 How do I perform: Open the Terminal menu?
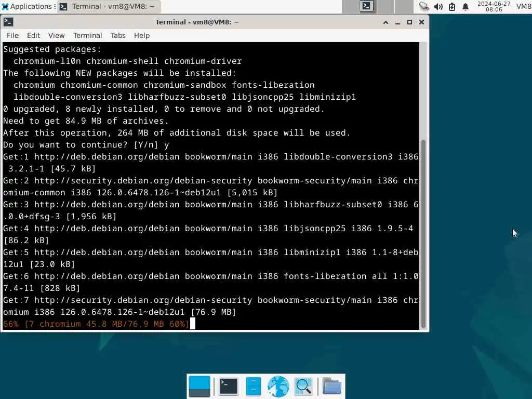tap(87, 35)
